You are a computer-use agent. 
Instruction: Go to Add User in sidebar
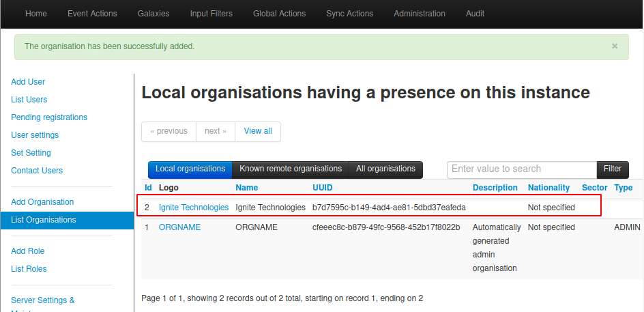[x=28, y=82]
